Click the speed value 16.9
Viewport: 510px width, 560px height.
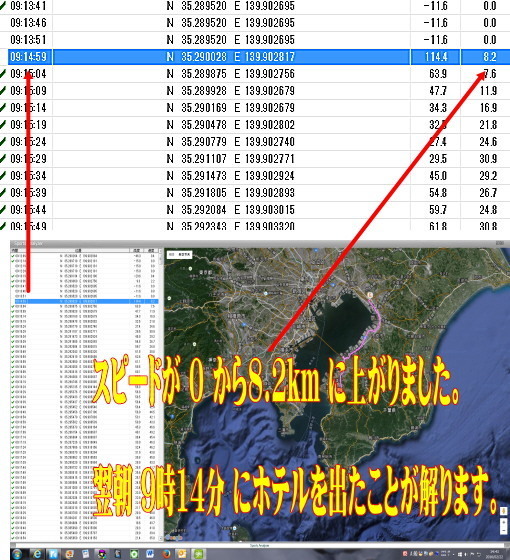point(488,108)
